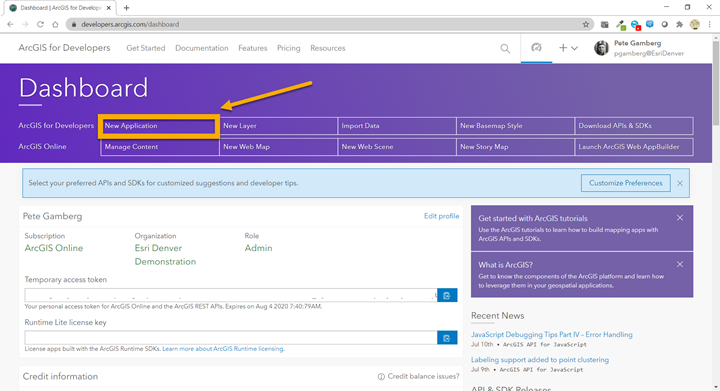Image resolution: width=720 pixels, height=391 pixels.
Task: Bookmark this page with the star icon
Action: pyautogui.click(x=585, y=24)
